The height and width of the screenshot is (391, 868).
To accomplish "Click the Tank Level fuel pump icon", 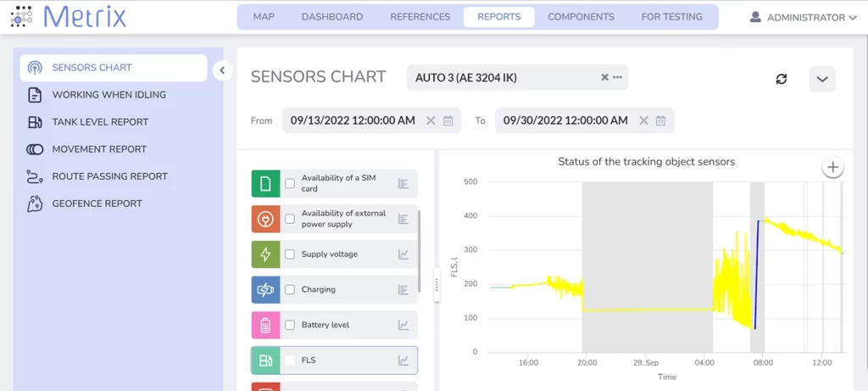I will pyautogui.click(x=35, y=122).
